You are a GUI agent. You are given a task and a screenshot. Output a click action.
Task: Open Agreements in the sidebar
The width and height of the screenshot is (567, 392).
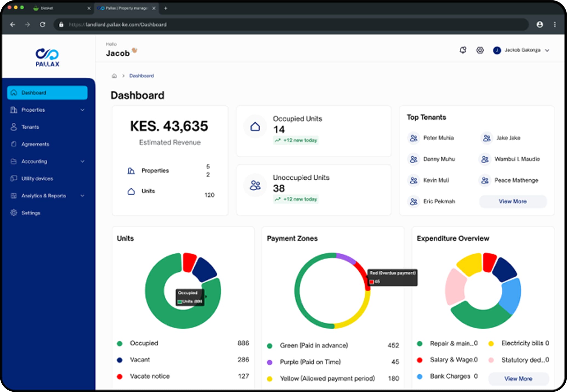tap(47, 144)
